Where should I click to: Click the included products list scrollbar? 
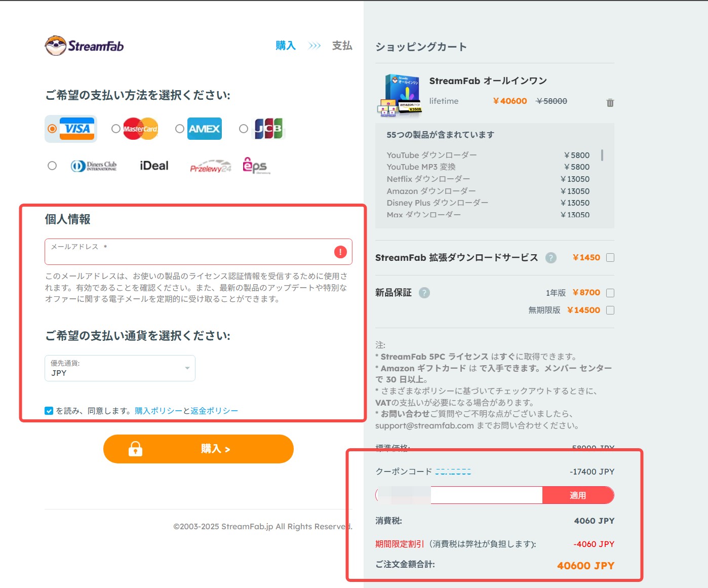pyautogui.click(x=602, y=155)
